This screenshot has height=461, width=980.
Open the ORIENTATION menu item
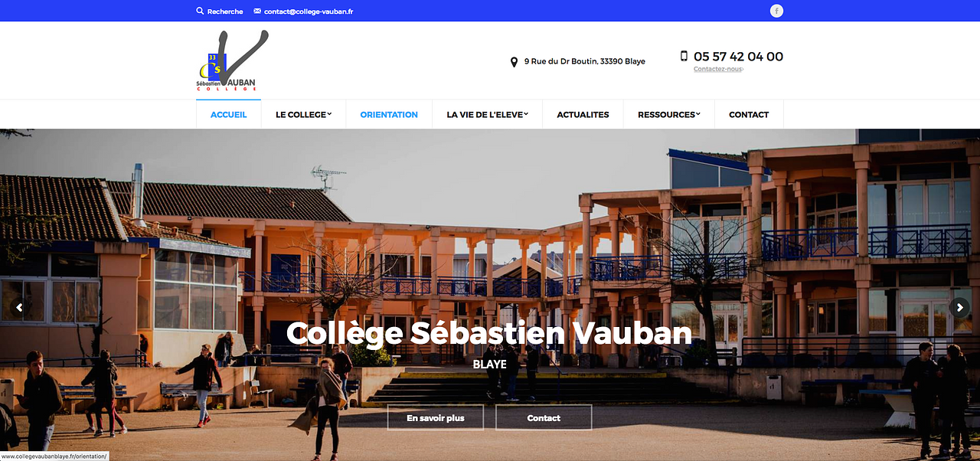pos(389,115)
